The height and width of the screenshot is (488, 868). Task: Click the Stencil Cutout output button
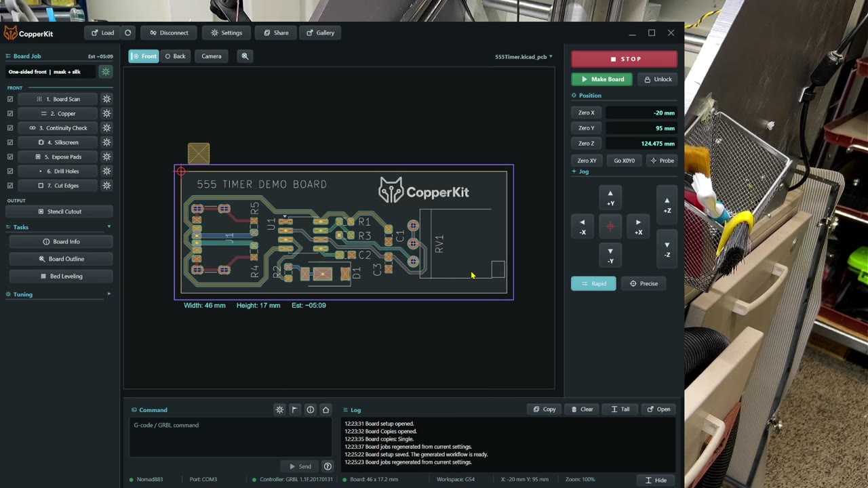(60, 211)
